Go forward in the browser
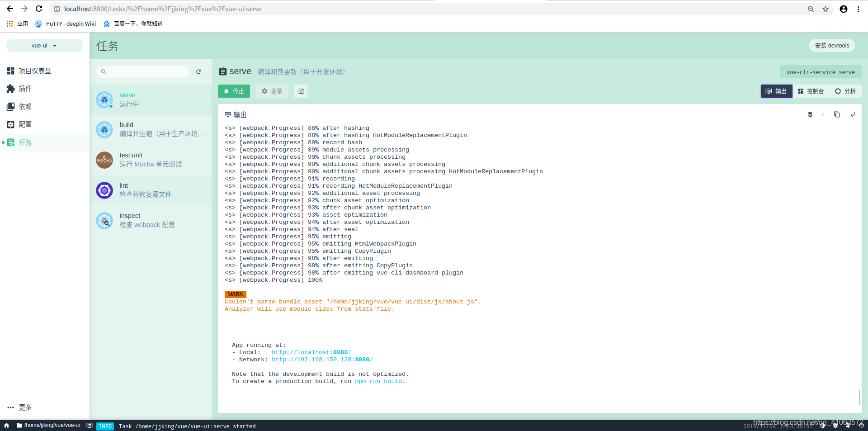Image resolution: width=868 pixels, height=431 pixels. coord(24,9)
